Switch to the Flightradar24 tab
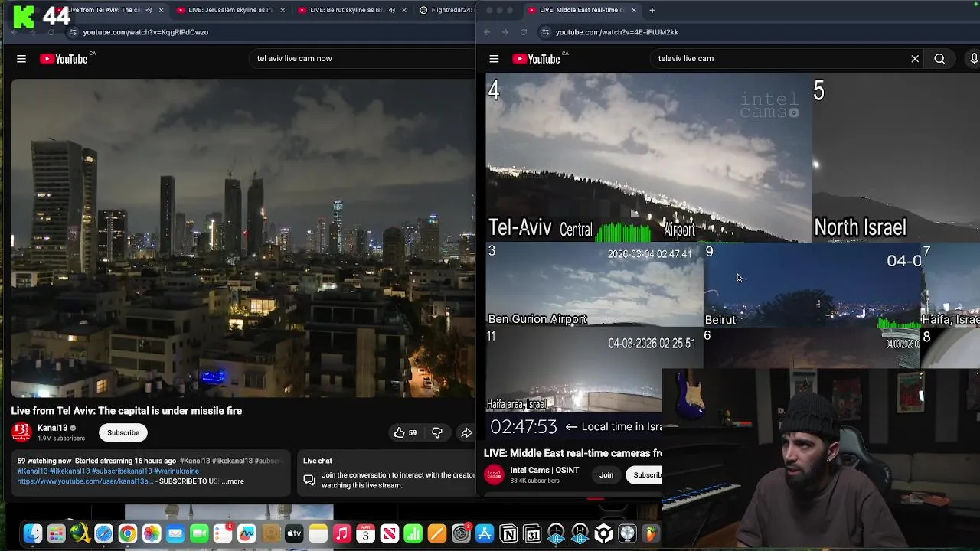This screenshot has width=980, height=551. click(x=446, y=10)
